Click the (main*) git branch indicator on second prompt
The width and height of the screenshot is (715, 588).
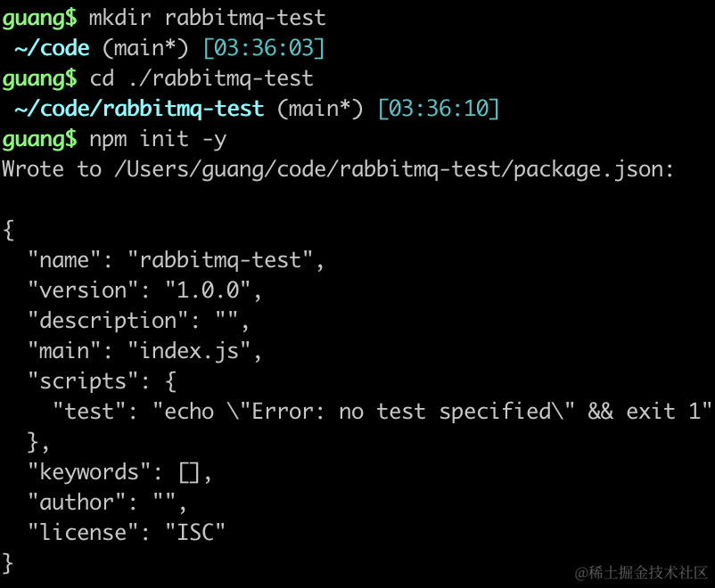(x=320, y=110)
